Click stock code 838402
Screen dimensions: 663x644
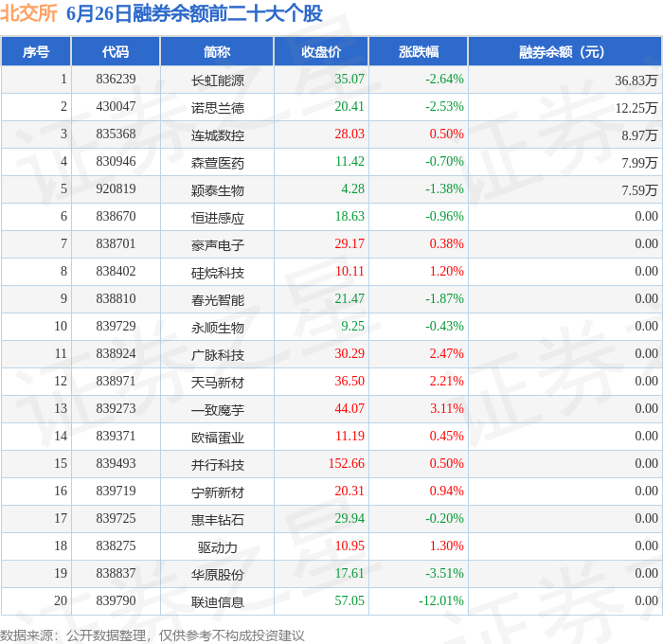point(116,272)
